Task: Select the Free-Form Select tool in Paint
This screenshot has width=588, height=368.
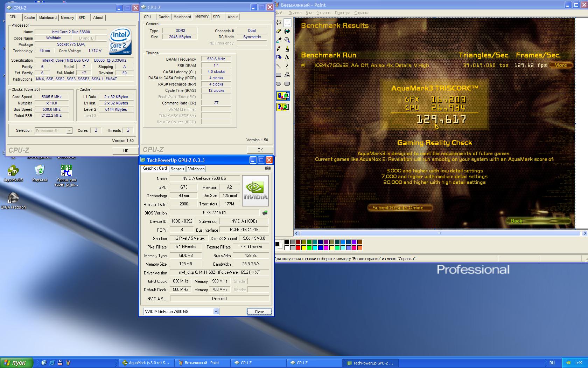Action: (279, 23)
